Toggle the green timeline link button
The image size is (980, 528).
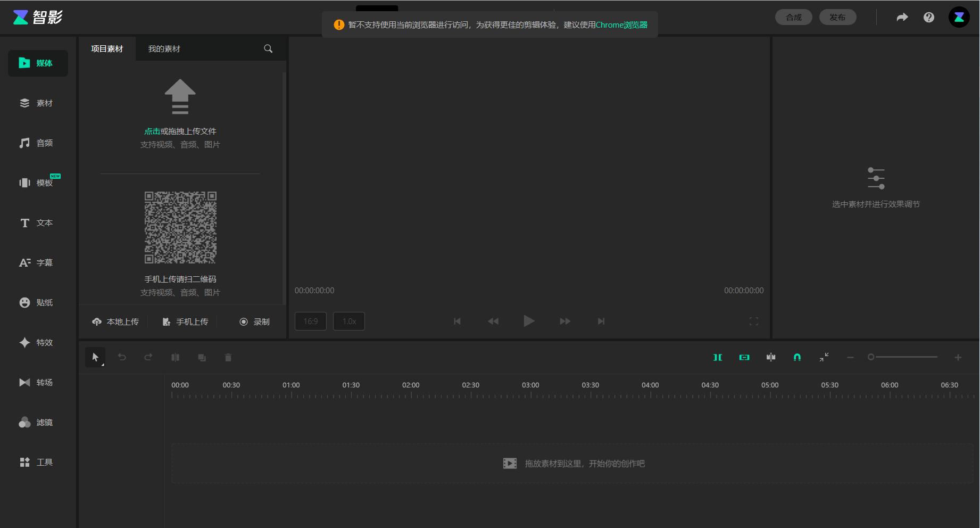click(744, 357)
